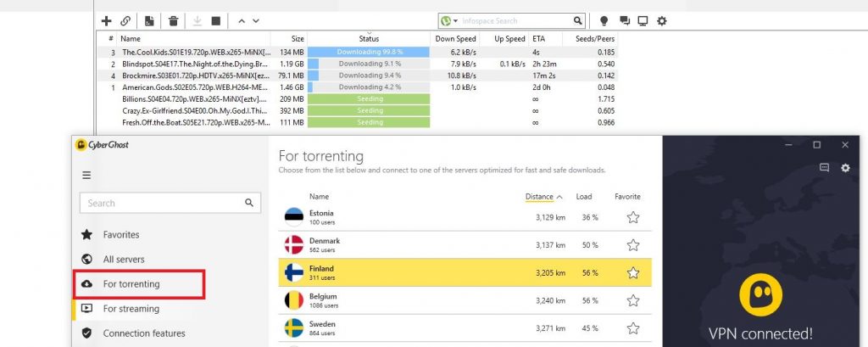Viewport: 868px width, 347px height.
Task: Toggle Distance sort order chevron
Action: 559,197
